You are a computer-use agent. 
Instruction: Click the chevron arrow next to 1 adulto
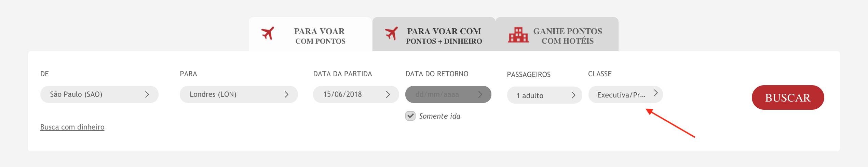[573, 95]
